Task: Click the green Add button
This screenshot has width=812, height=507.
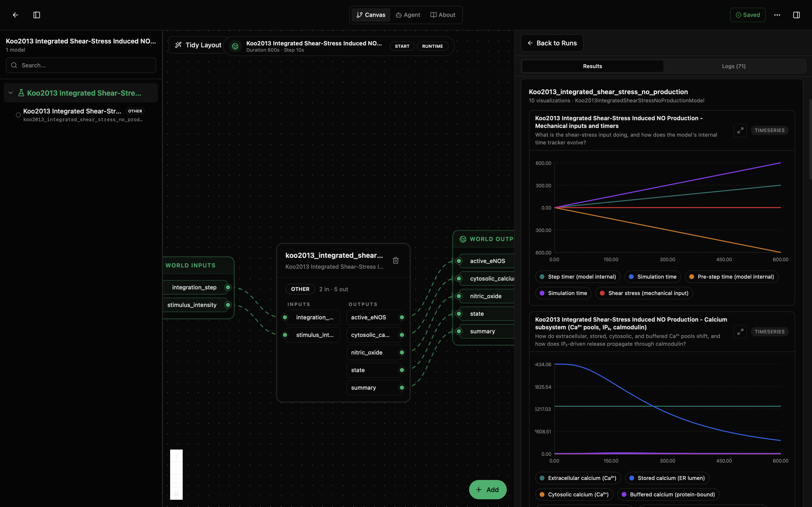Action: [x=487, y=490]
